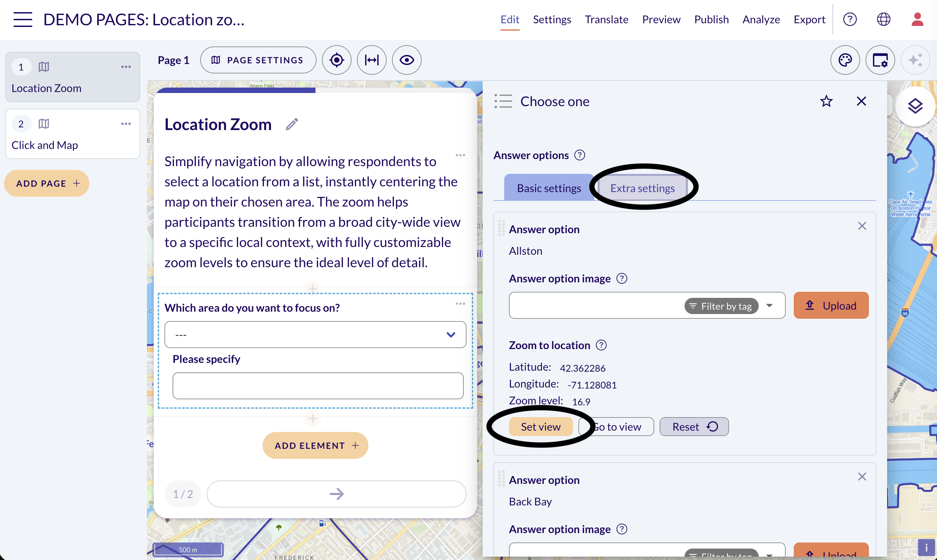Select the Click and Map page
The width and height of the screenshot is (937, 560).
73,134
